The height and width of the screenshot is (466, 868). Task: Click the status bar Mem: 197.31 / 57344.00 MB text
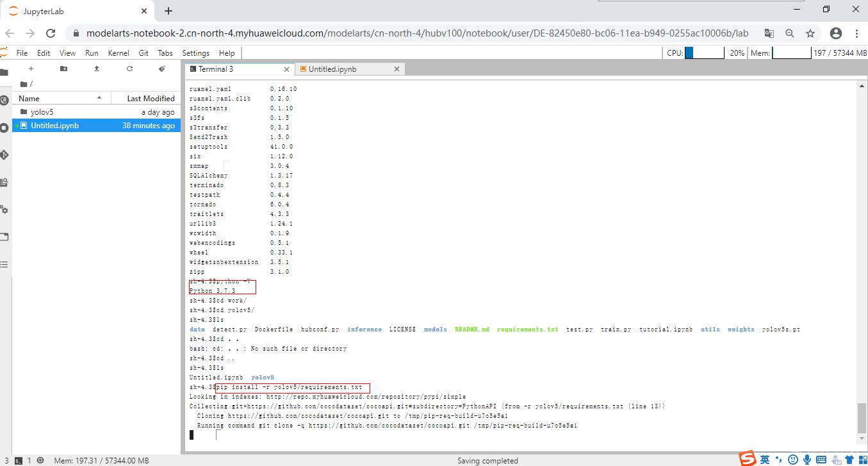[x=101, y=460]
